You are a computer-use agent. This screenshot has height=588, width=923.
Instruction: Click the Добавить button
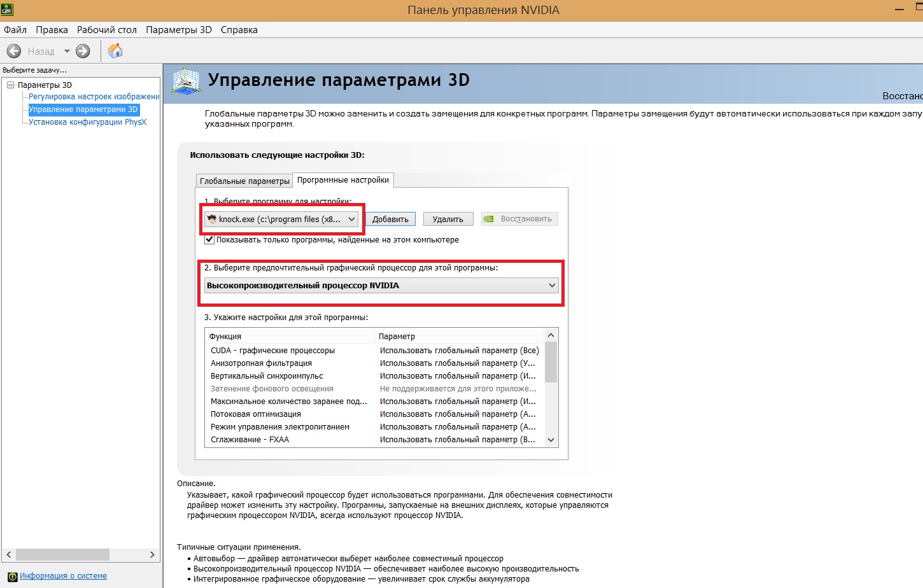390,219
